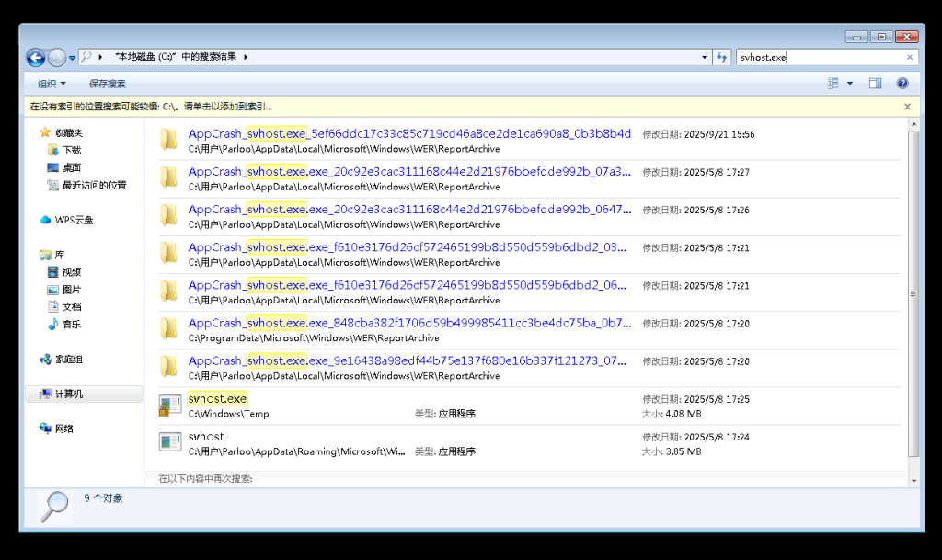Click the change view icon in toolbar
The height and width of the screenshot is (560, 942).
click(833, 83)
